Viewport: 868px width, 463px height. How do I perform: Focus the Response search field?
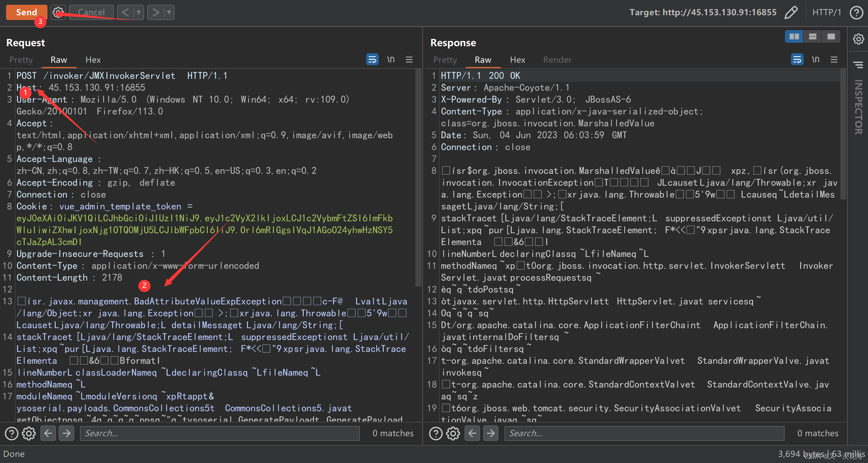tap(644, 433)
